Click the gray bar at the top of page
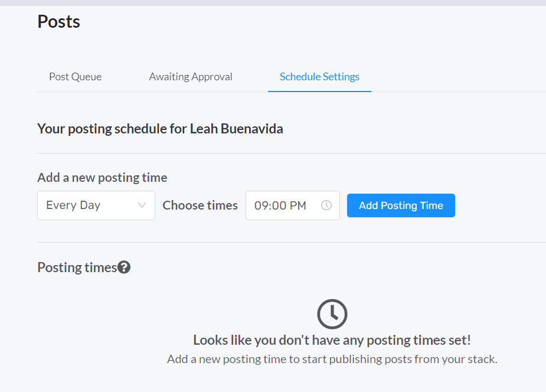Viewport: 546px width, 392px height. [273, 2]
